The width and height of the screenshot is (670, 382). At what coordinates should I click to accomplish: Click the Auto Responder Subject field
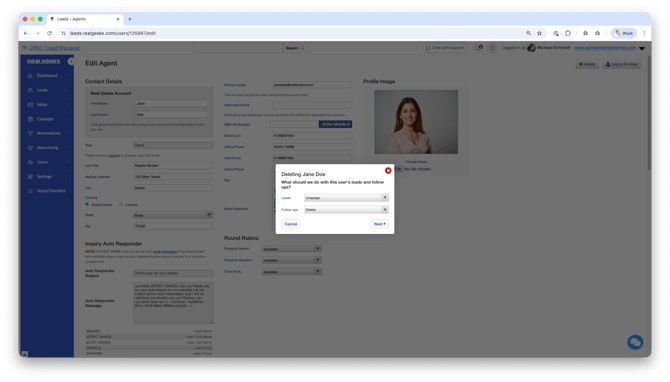tap(173, 273)
